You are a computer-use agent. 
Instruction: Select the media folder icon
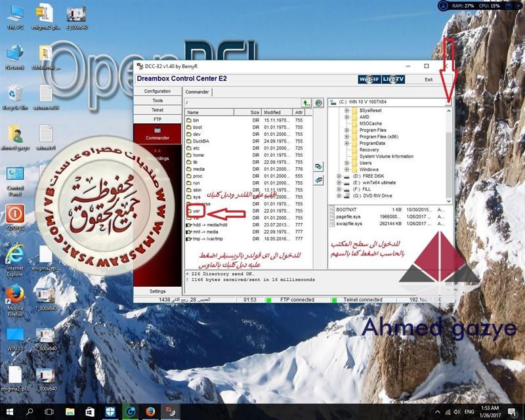(x=189, y=169)
